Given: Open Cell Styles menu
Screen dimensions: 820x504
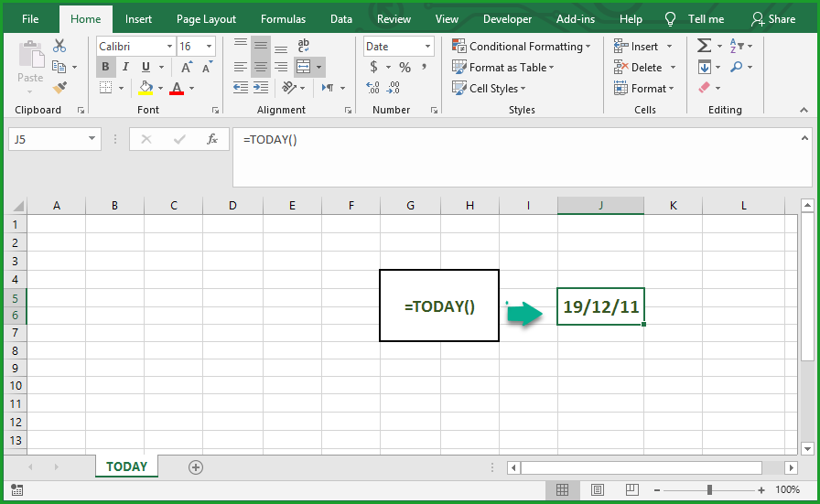Looking at the screenshot, I should coord(489,89).
